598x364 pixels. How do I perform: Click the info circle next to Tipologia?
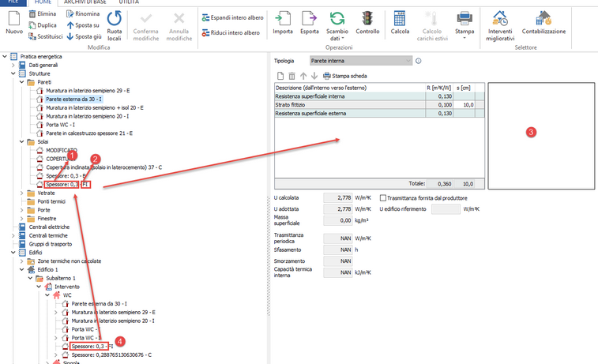click(x=419, y=61)
